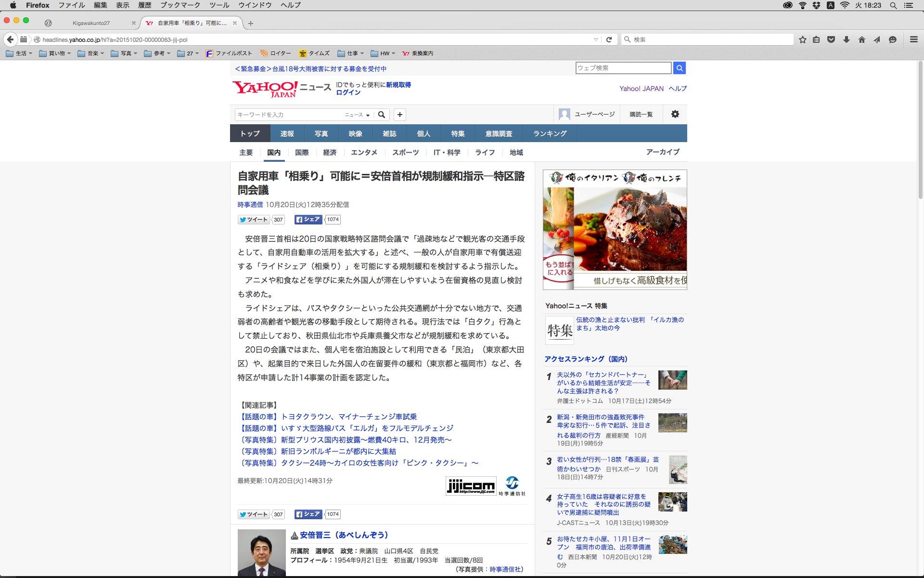This screenshot has height=578, width=924.
Task: Open the Firefox downloads arrow icon
Action: [x=846, y=39]
